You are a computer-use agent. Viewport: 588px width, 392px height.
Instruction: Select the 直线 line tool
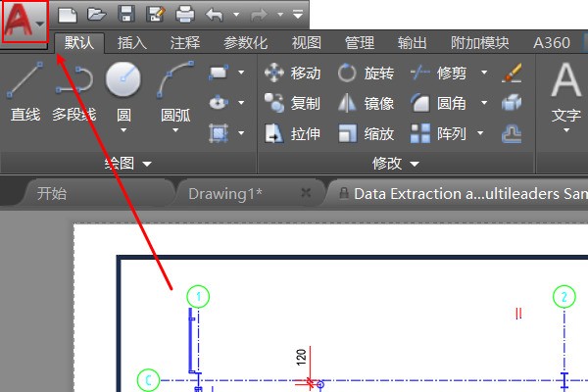tap(24, 92)
